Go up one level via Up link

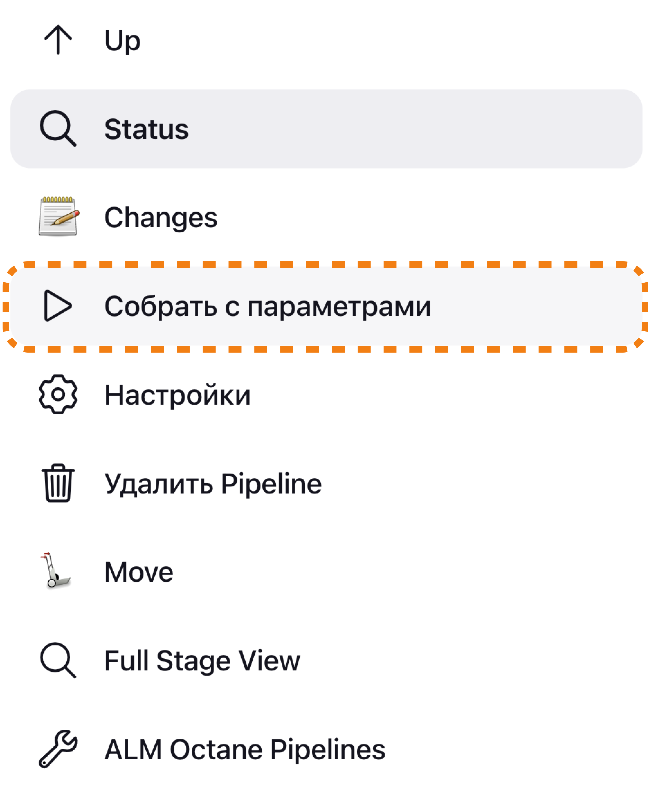[x=122, y=41]
